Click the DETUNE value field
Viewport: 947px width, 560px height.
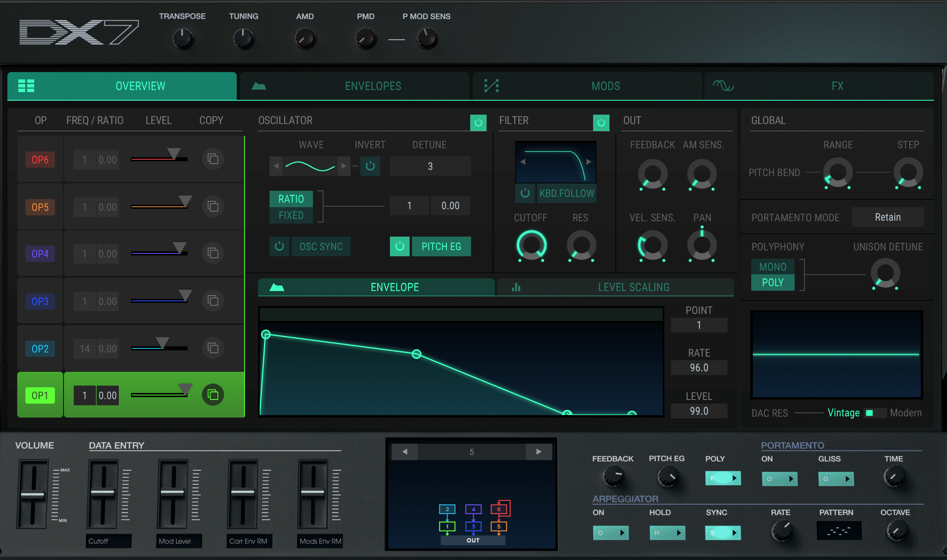pyautogui.click(x=430, y=166)
